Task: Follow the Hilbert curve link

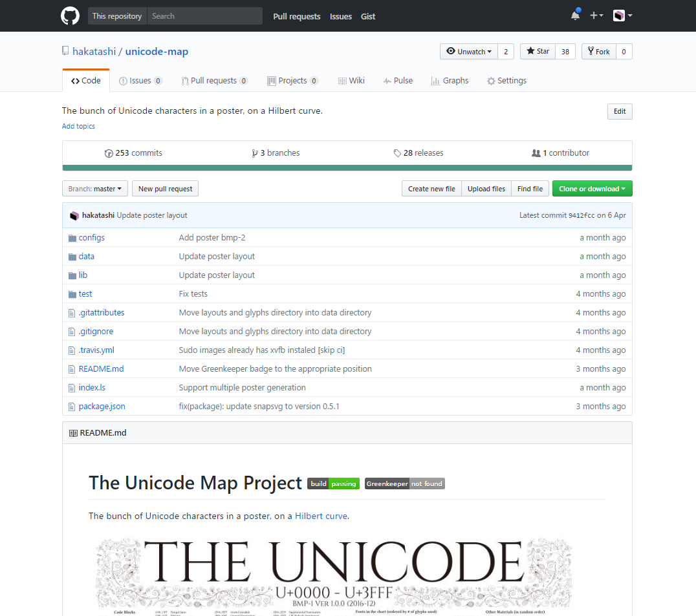Action: (321, 516)
